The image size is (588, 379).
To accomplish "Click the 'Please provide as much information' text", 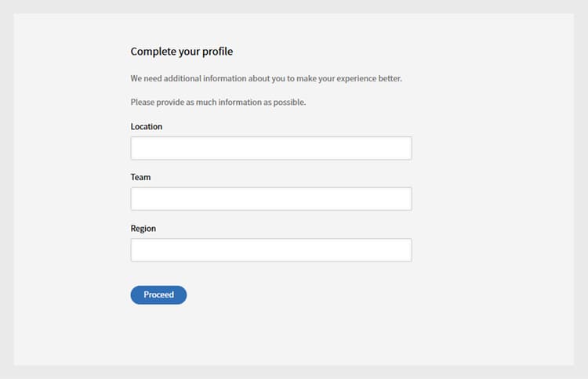I will tap(218, 103).
